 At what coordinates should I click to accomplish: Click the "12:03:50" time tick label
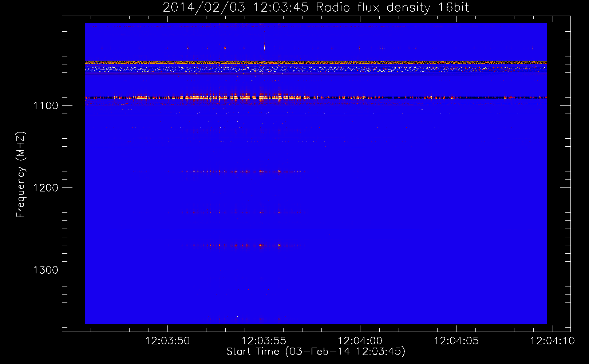coord(167,341)
